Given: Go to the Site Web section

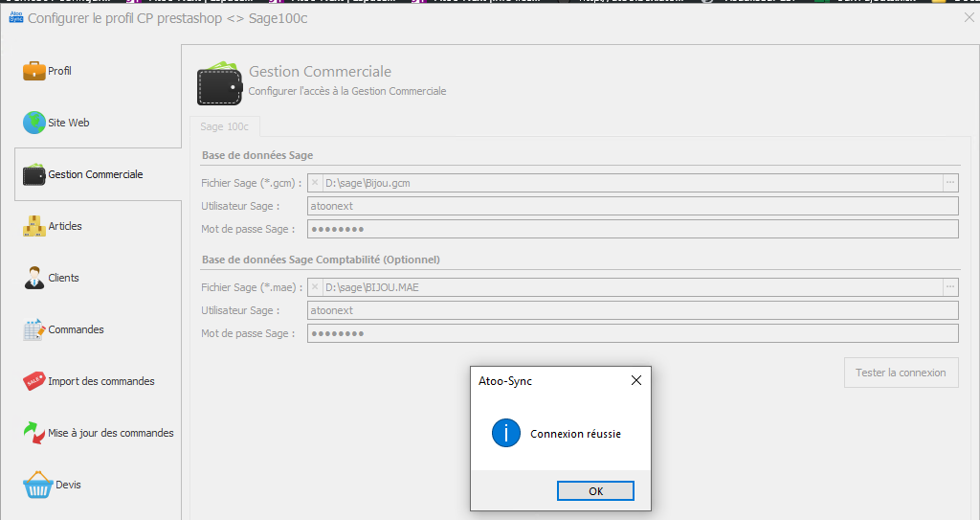Looking at the screenshot, I should point(69,123).
